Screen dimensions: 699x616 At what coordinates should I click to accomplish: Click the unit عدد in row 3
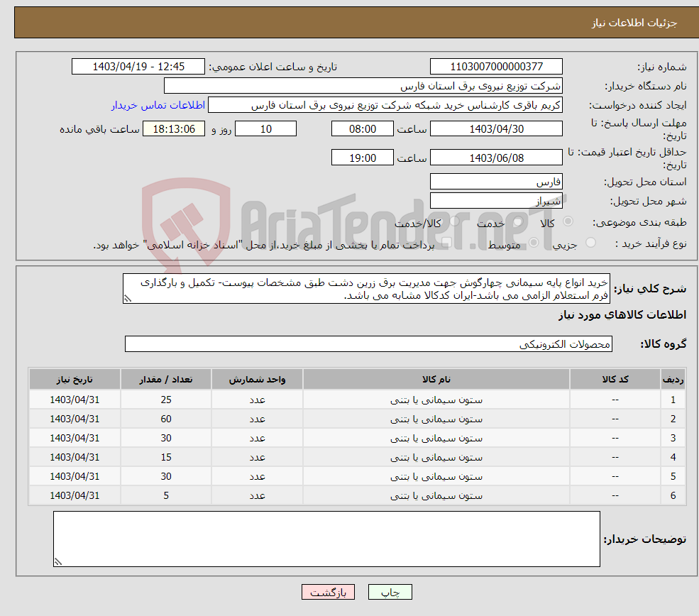coord(257,439)
